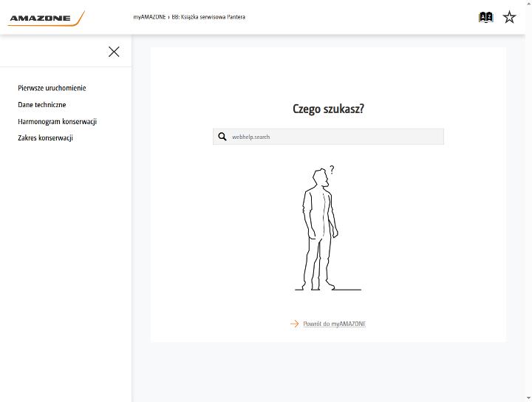This screenshot has width=532, height=402.
Task: Close the sidebar with the X icon
Action: [x=114, y=52]
